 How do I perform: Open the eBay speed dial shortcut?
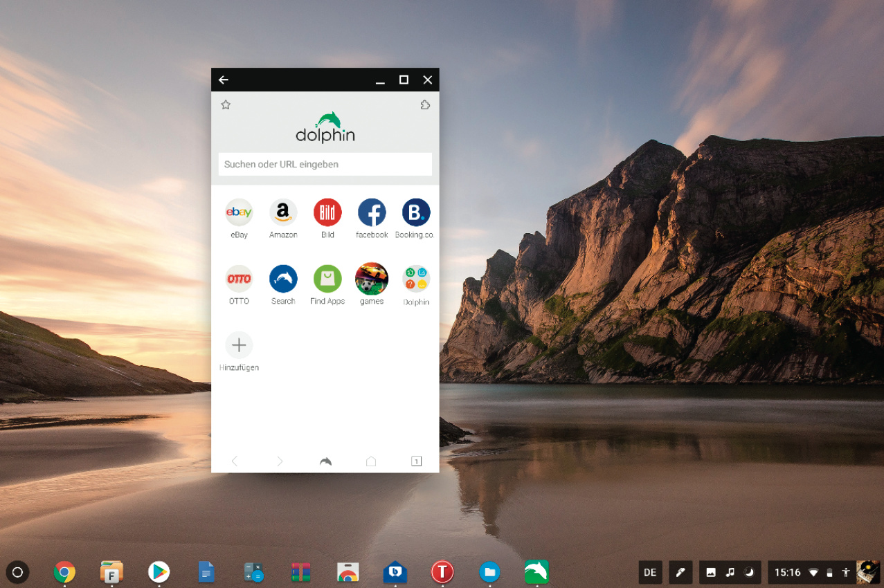tap(239, 212)
